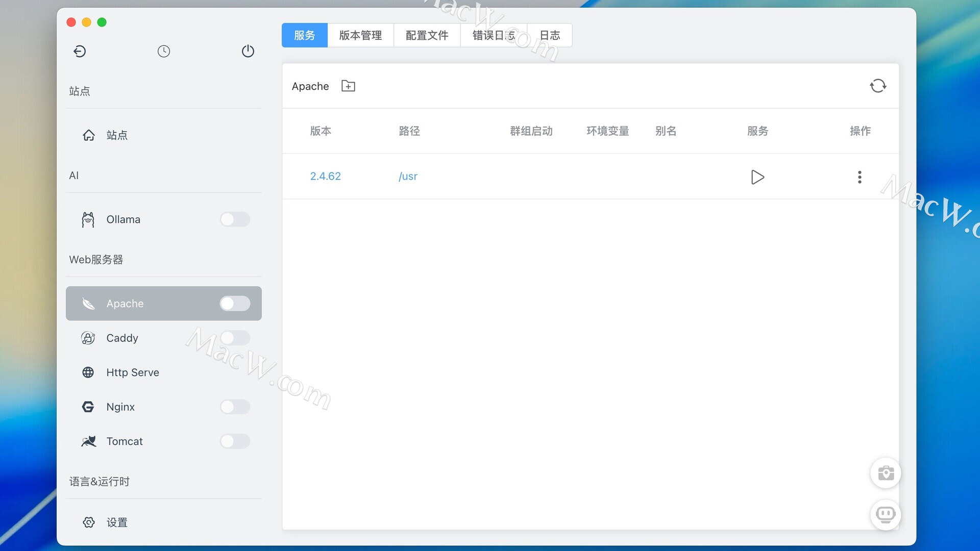Switch to the 日志 tab
Image resolution: width=980 pixels, height=551 pixels.
click(x=550, y=35)
